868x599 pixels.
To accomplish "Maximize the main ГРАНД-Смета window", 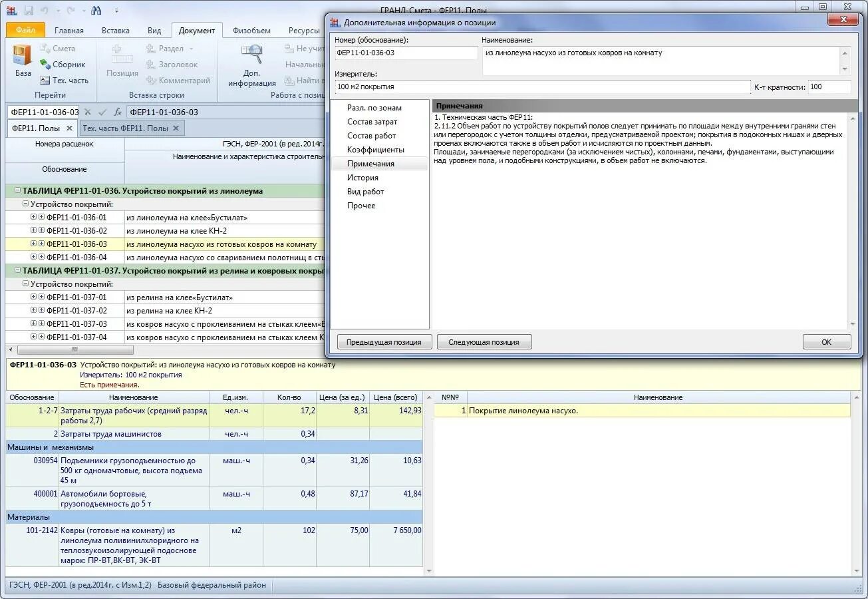I will tap(823, 7).
